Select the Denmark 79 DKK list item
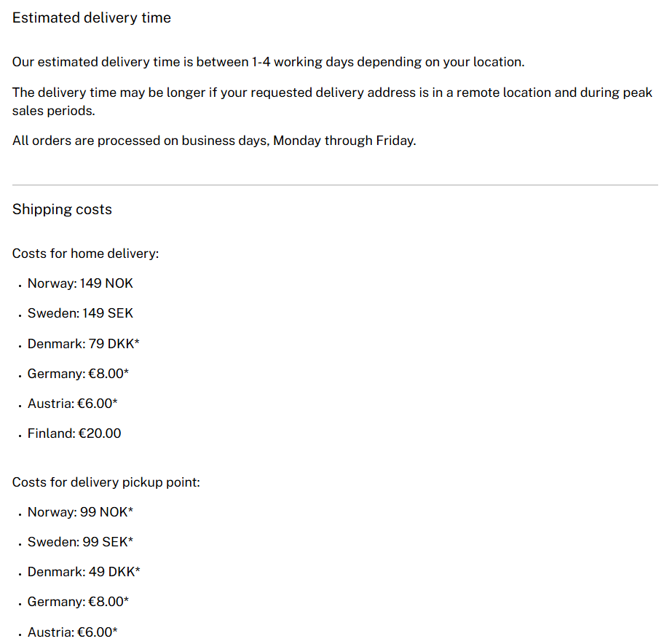 point(83,343)
